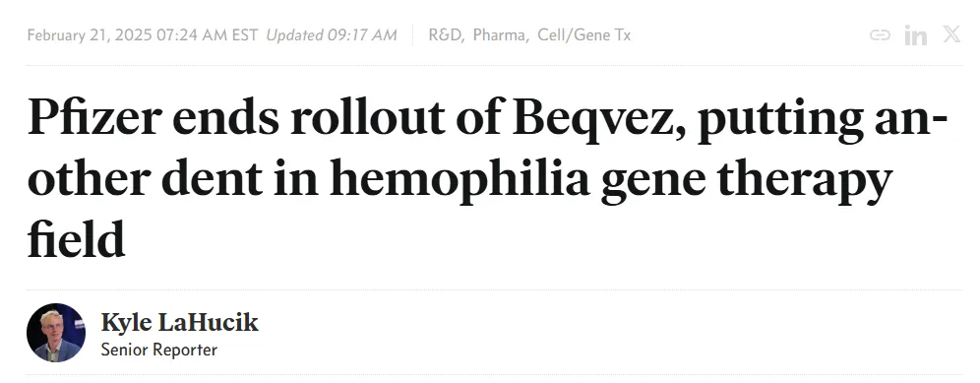This screenshot has height=383, width=980.
Task: Click the Senior Reporter title text
Action: point(158,350)
